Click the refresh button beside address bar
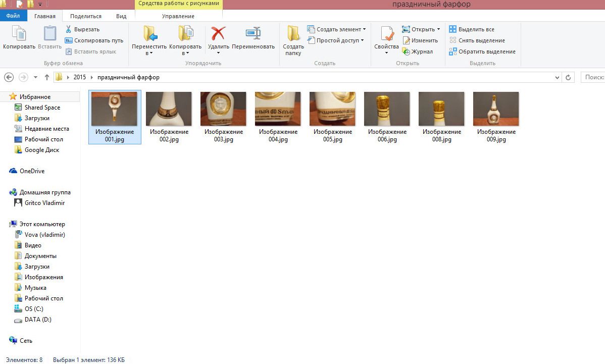 click(568, 77)
